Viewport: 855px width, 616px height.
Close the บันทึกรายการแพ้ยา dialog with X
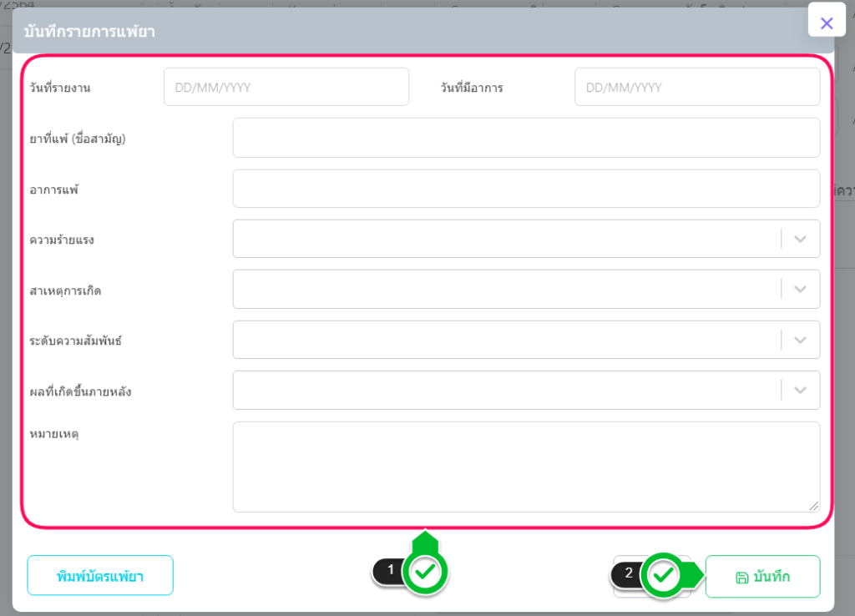[827, 23]
